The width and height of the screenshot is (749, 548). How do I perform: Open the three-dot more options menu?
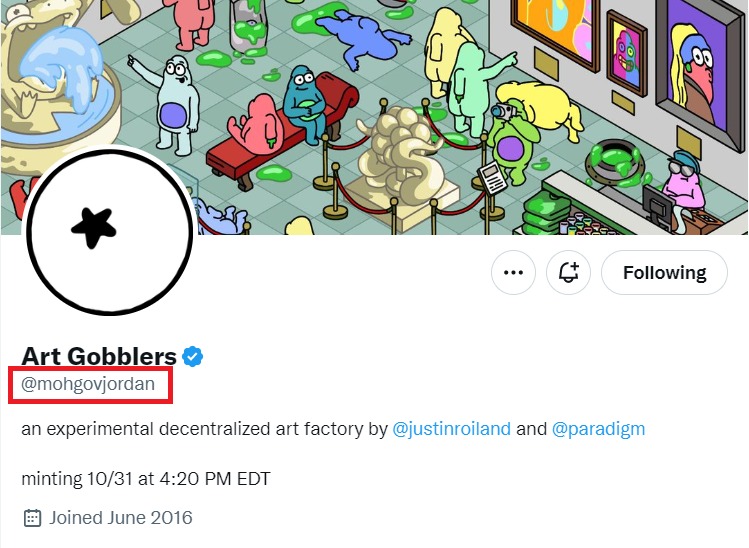click(x=514, y=273)
